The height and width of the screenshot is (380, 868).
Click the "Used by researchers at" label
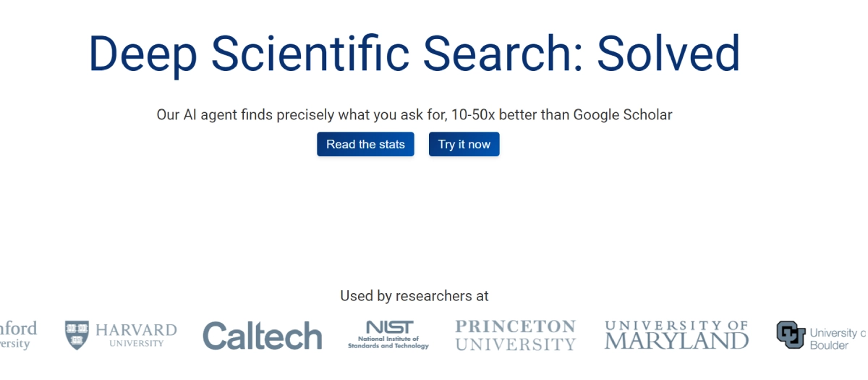[x=414, y=296]
